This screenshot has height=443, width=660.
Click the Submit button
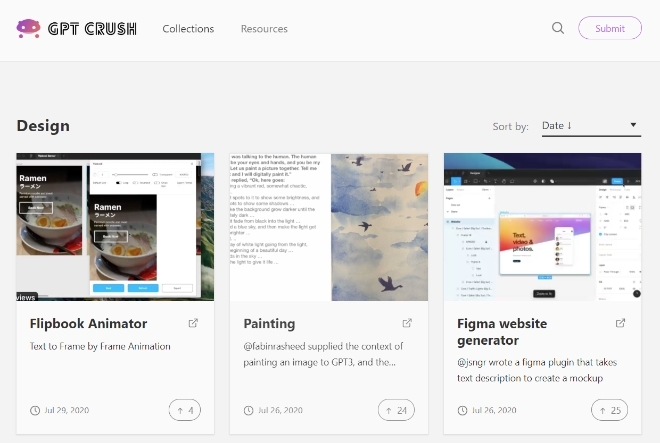click(x=610, y=28)
